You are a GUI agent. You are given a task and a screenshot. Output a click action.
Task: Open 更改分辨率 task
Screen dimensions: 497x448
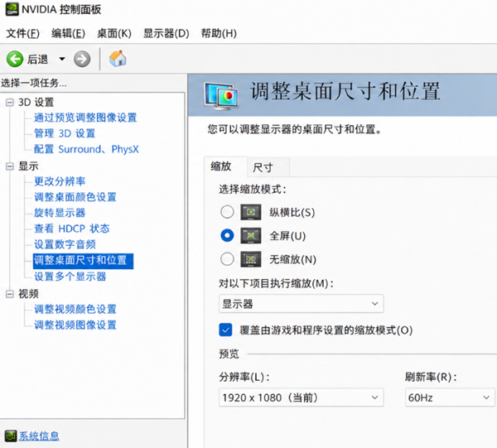pyautogui.click(x=60, y=181)
